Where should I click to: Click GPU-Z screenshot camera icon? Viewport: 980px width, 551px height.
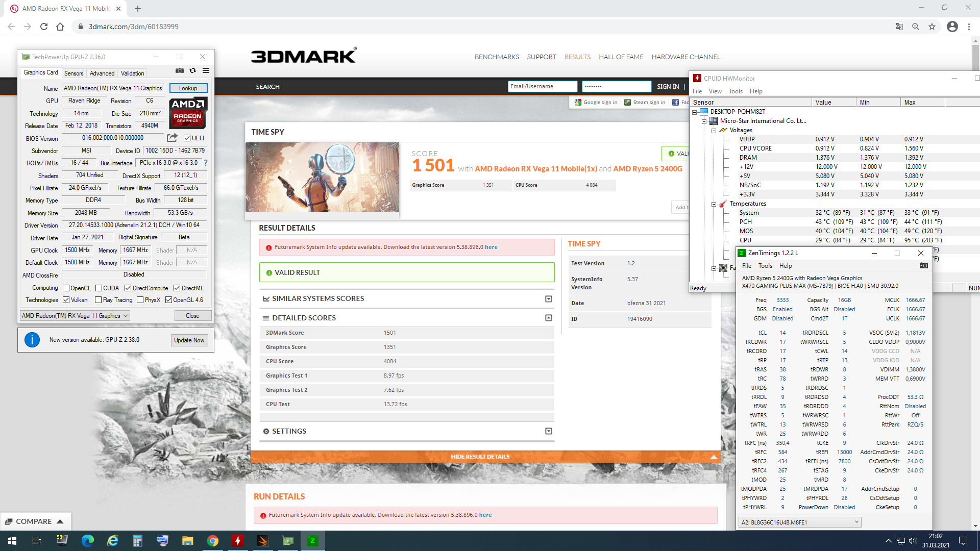pyautogui.click(x=180, y=70)
